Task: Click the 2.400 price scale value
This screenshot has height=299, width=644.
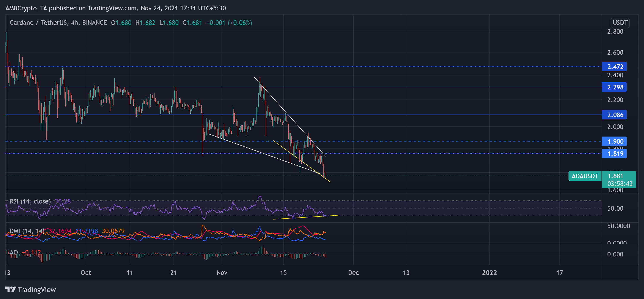Action: point(615,75)
